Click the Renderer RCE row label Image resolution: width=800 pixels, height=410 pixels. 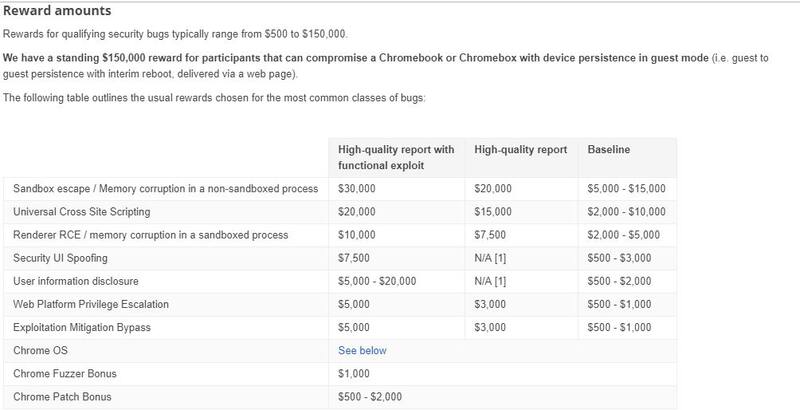[x=150, y=235]
